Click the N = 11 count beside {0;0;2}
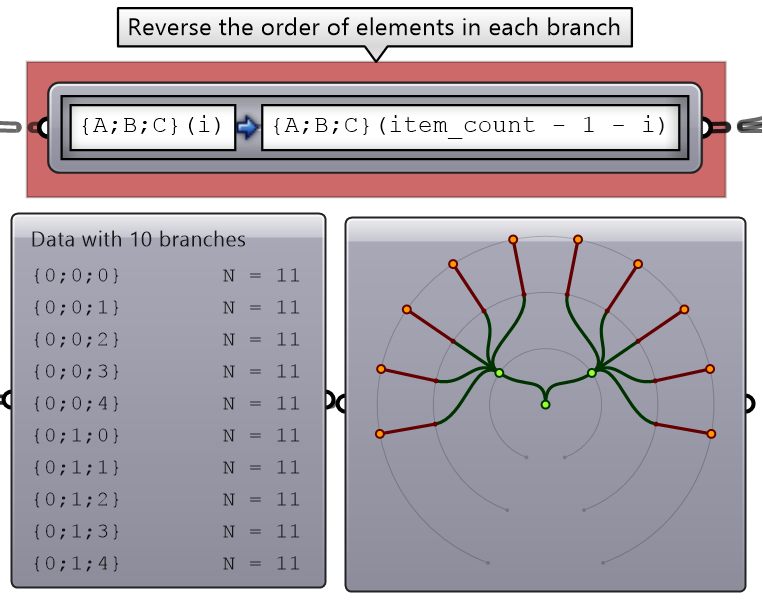Viewport: 763px width, 601px height. (x=261, y=339)
